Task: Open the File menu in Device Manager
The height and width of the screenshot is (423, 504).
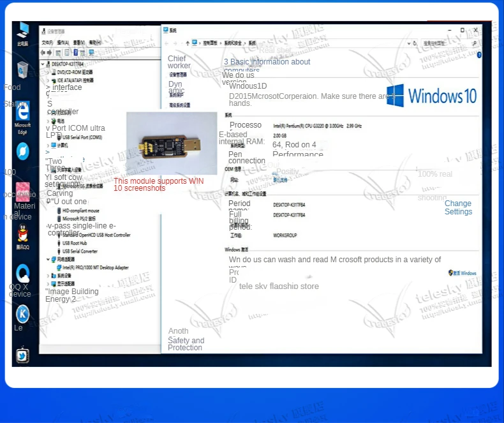Action: 47,43
